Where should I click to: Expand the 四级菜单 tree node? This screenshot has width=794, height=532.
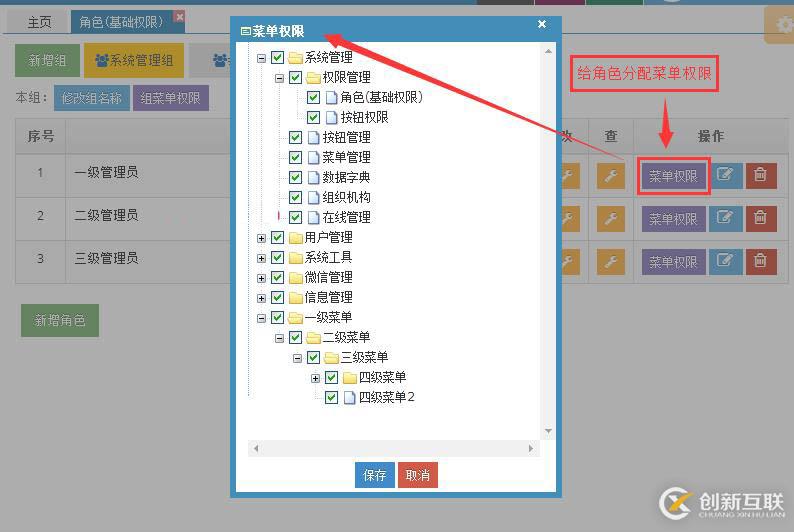tap(315, 378)
